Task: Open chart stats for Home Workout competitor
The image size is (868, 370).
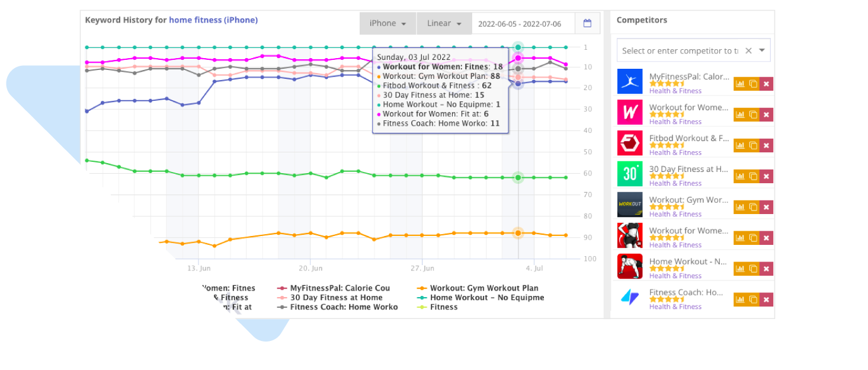Action: [740, 268]
